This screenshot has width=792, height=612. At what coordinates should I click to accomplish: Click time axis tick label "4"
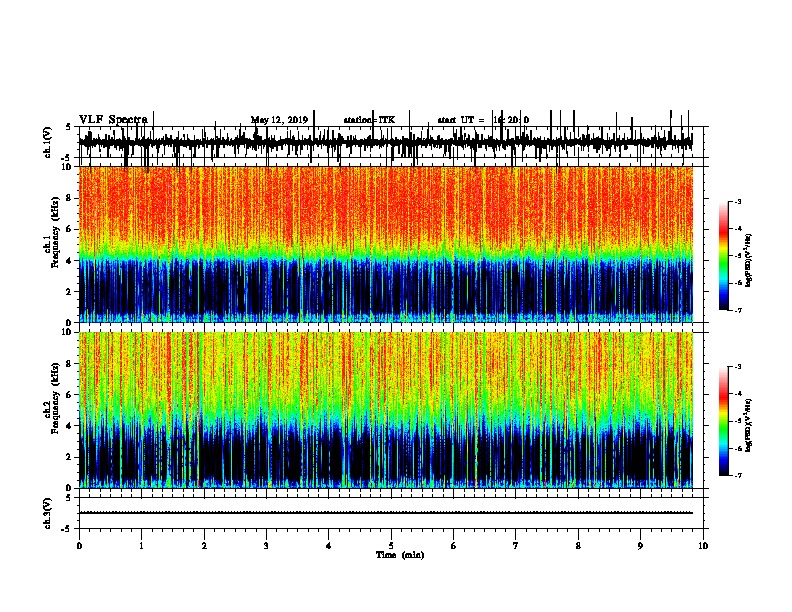point(329,546)
